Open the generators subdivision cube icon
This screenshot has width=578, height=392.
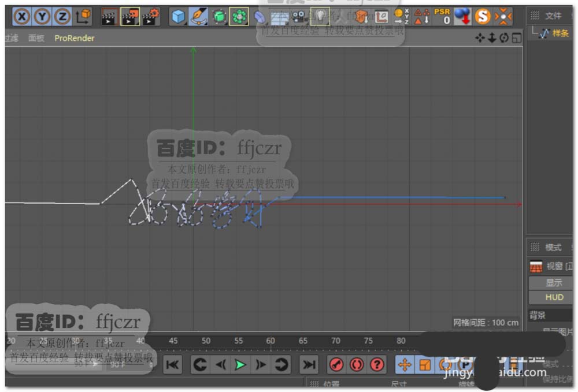(219, 17)
